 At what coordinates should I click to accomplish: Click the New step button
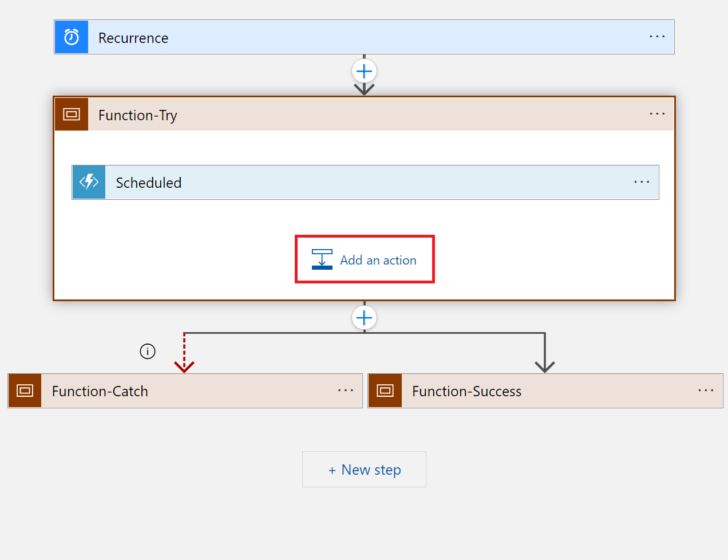pyautogui.click(x=364, y=469)
